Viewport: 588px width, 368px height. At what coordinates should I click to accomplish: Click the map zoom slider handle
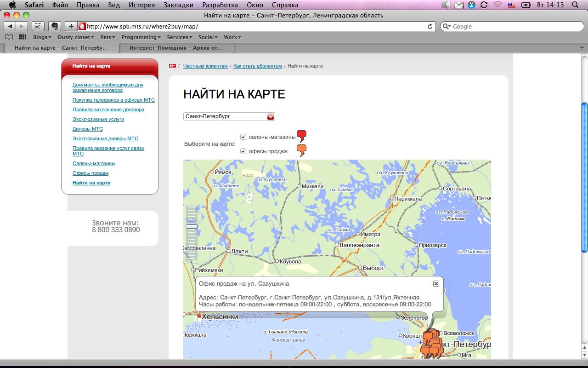coord(192,226)
